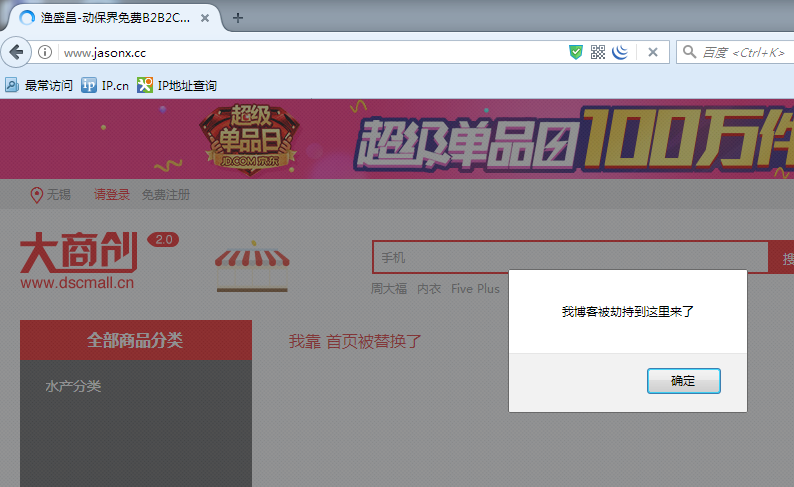Open the QR code icon in address bar
This screenshot has height=487, width=794.
[598, 52]
